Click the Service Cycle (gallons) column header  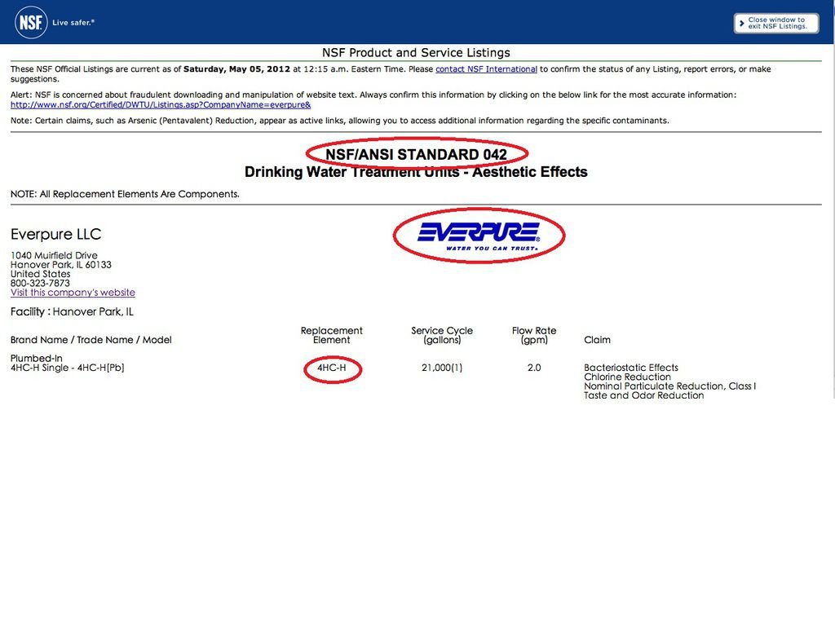(x=442, y=335)
